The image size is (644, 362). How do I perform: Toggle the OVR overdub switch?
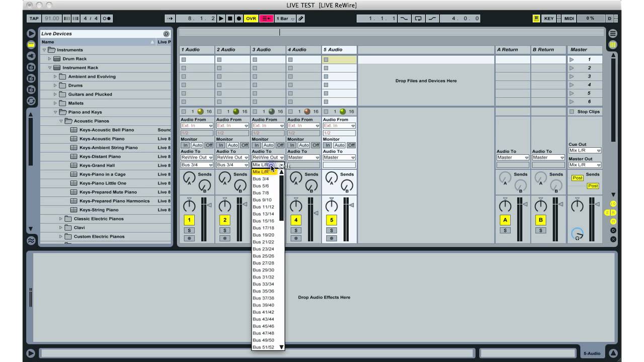251,19
